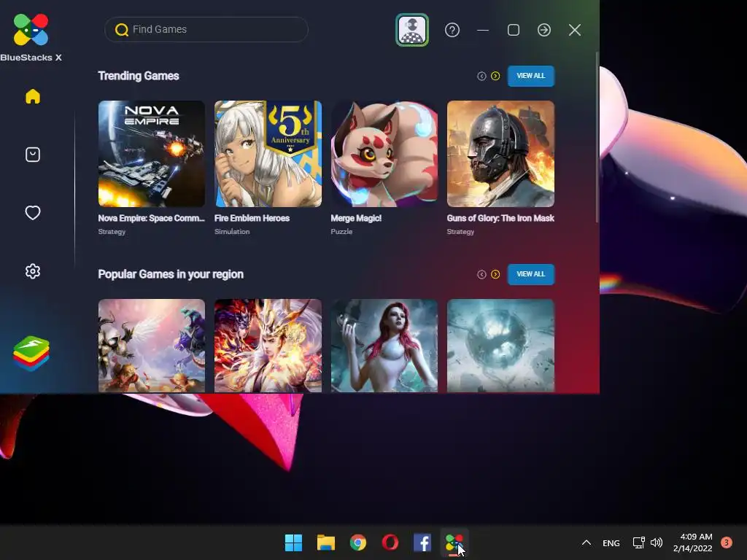Click the Nova Empire: Space Comm... title
The height and width of the screenshot is (560, 747).
(x=152, y=218)
